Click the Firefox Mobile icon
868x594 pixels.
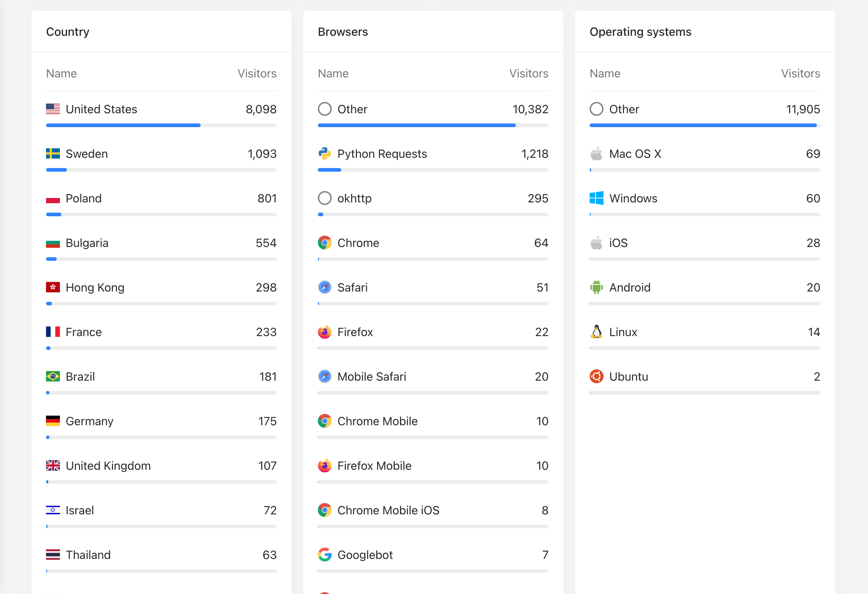point(324,465)
